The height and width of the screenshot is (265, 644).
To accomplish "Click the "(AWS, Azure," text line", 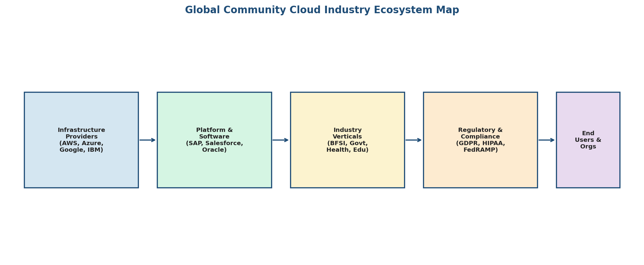I will [x=81, y=143].
